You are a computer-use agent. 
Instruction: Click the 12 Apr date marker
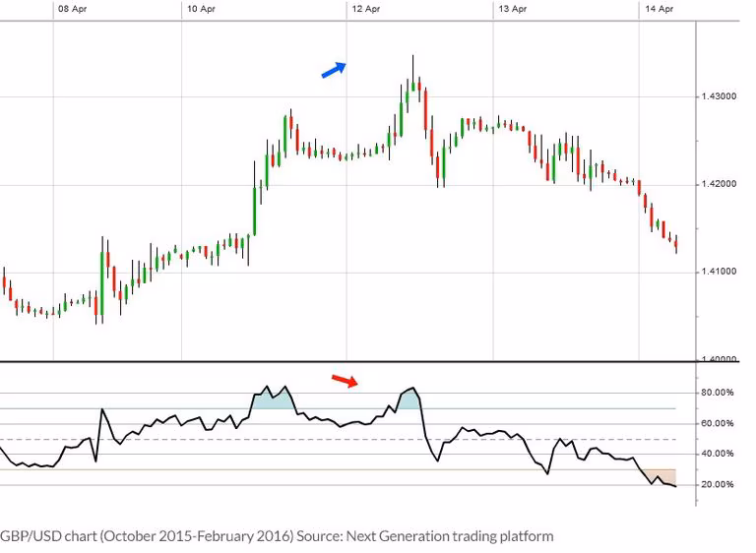click(x=364, y=8)
